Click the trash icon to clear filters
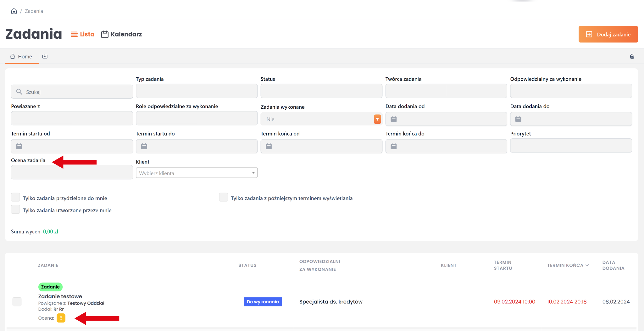This screenshot has height=331, width=644. click(632, 56)
